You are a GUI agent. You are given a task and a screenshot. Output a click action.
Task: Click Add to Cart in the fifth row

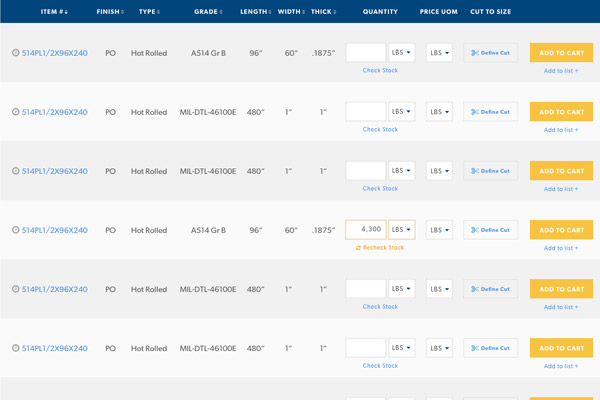tap(561, 289)
